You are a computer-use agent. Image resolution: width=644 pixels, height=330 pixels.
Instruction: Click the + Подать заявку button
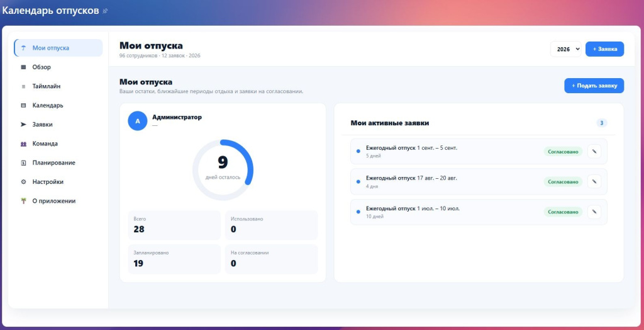pyautogui.click(x=594, y=86)
